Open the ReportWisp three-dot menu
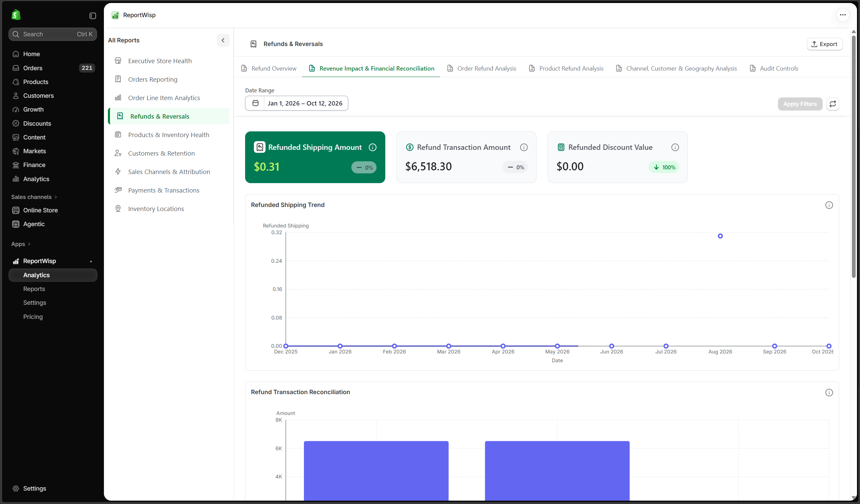This screenshot has width=860, height=504. (x=843, y=15)
